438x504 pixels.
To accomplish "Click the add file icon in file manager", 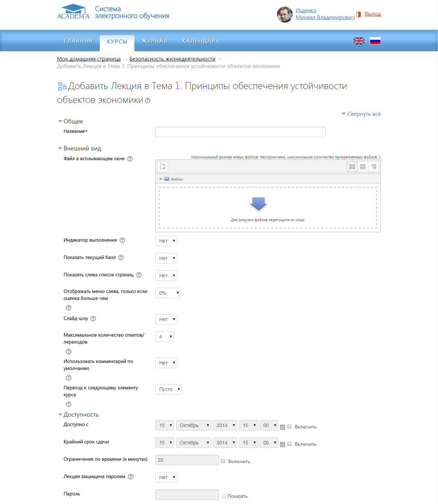I will (163, 167).
